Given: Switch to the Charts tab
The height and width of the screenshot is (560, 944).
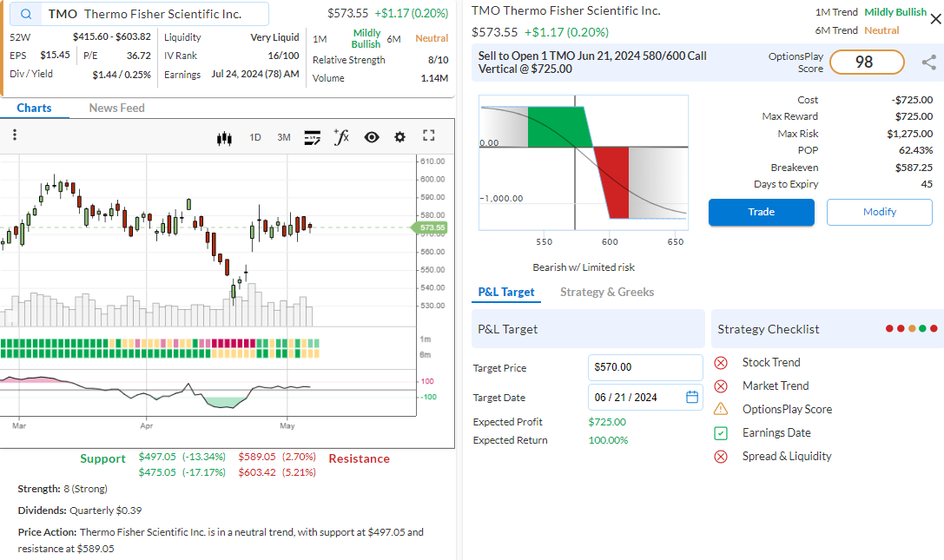Looking at the screenshot, I should click(x=35, y=108).
